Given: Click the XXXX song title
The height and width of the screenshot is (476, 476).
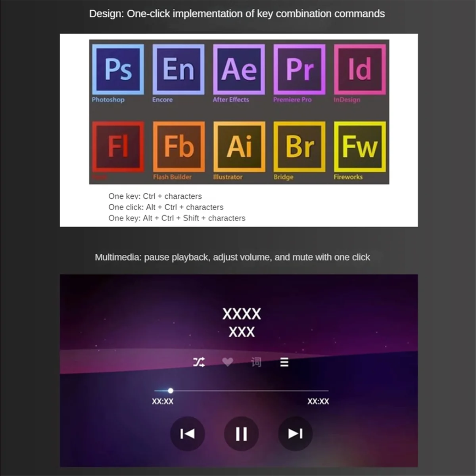Looking at the screenshot, I should coord(242,314).
